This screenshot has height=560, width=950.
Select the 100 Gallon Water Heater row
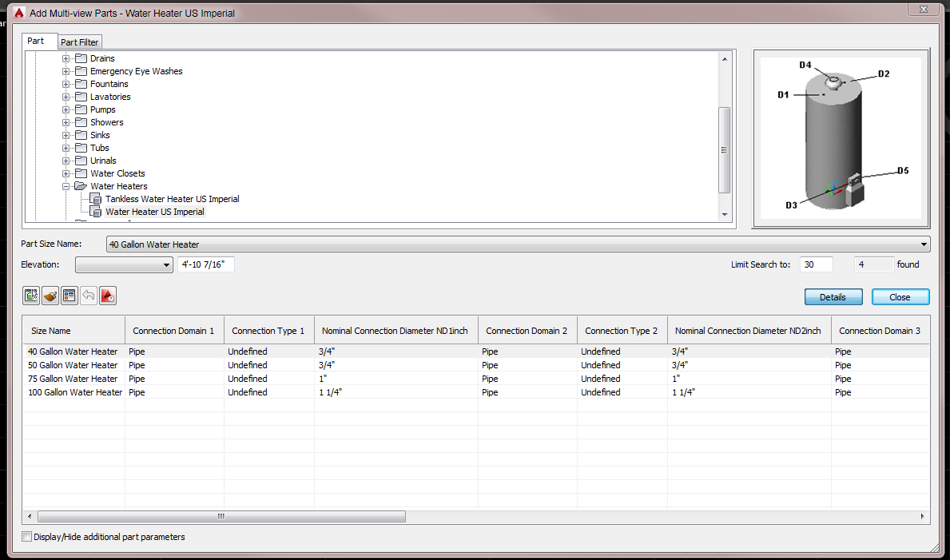click(x=475, y=392)
